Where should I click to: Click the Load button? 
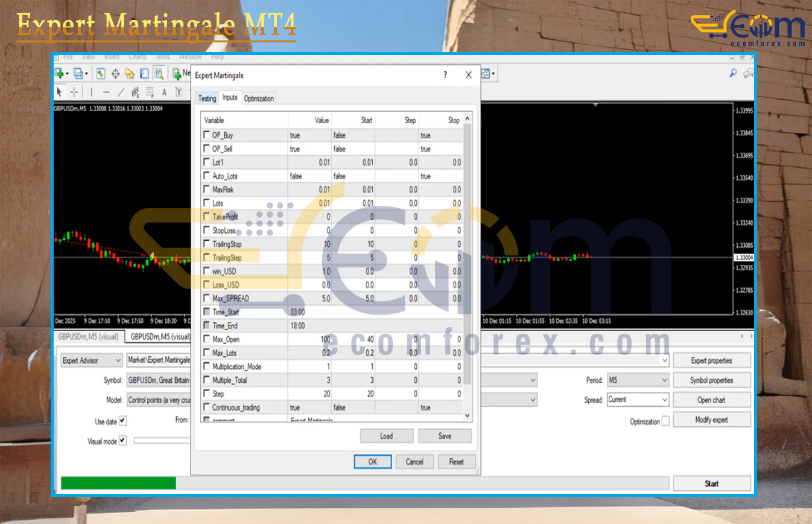pos(386,436)
